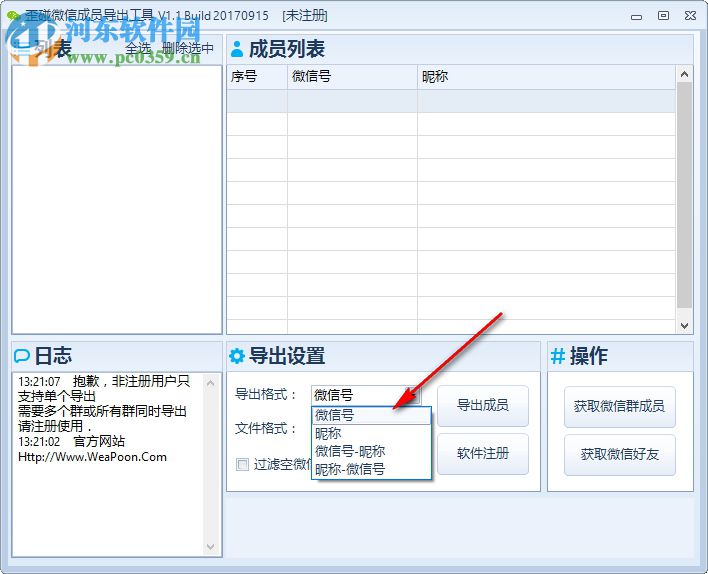Choose 昵称 from the dropdown list
Image resolution: width=708 pixels, height=574 pixels.
(371, 434)
